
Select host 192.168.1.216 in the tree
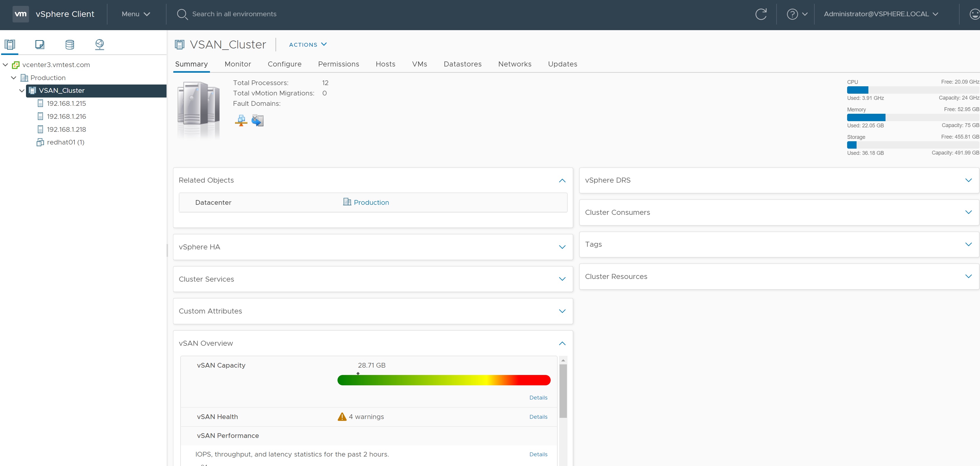[x=66, y=116]
